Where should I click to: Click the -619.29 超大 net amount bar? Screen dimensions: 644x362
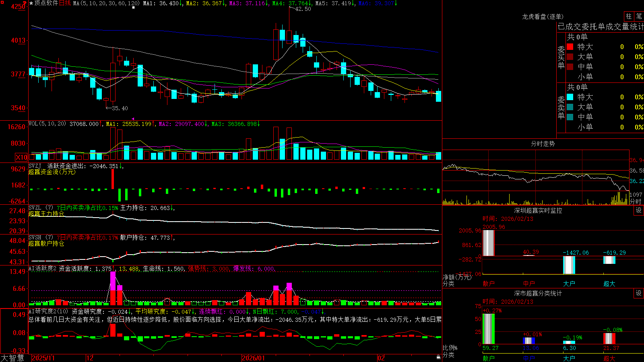tap(609, 260)
